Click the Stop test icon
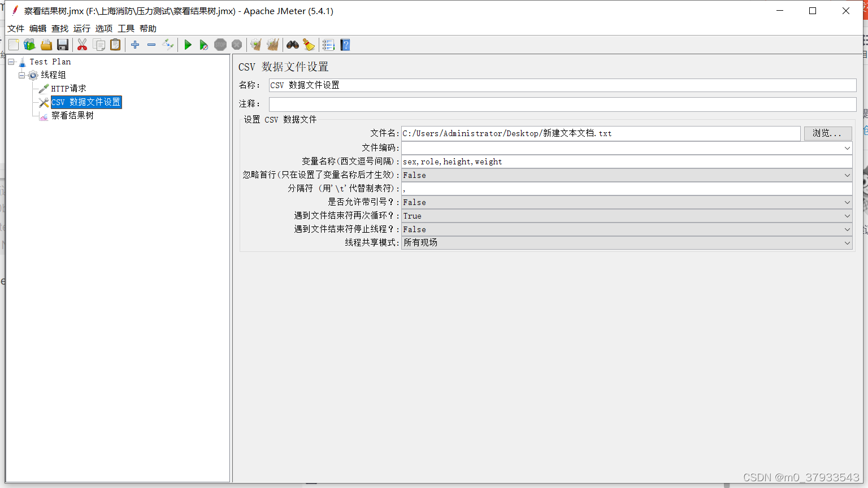868x488 pixels. [220, 45]
